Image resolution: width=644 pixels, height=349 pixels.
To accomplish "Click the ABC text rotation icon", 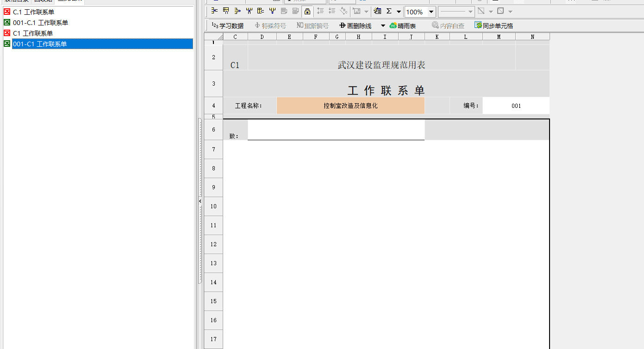I will [x=344, y=11].
